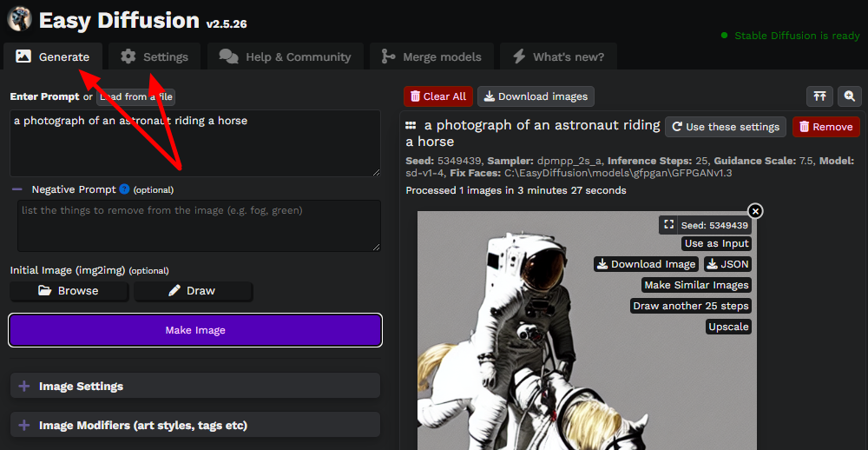This screenshot has width=868, height=450.
Task: Click the Negative Prompt help icon
Action: click(124, 189)
